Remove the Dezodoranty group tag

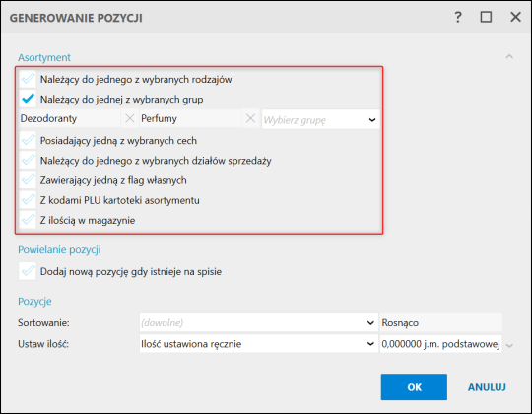(x=130, y=118)
